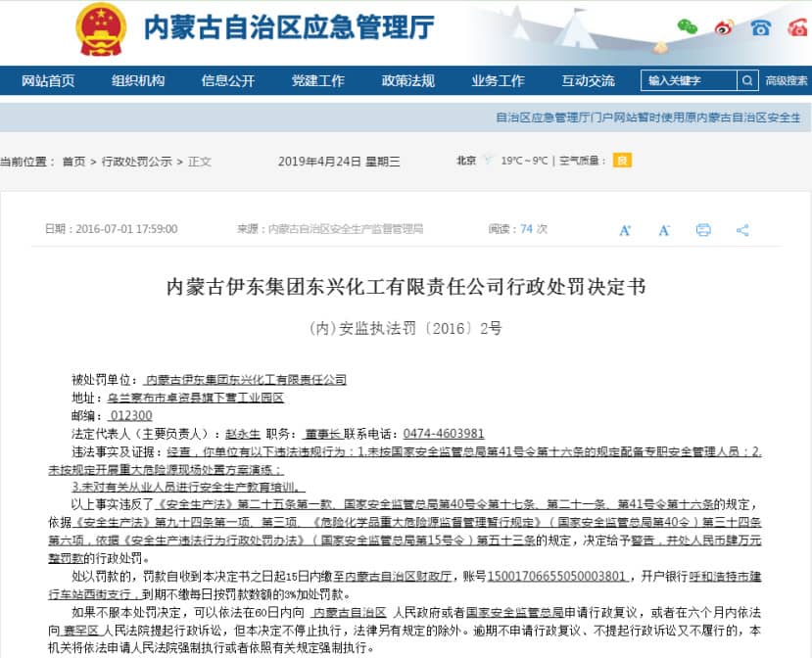Click the air quality 良 badge
This screenshot has height=658, width=812.
(x=622, y=161)
